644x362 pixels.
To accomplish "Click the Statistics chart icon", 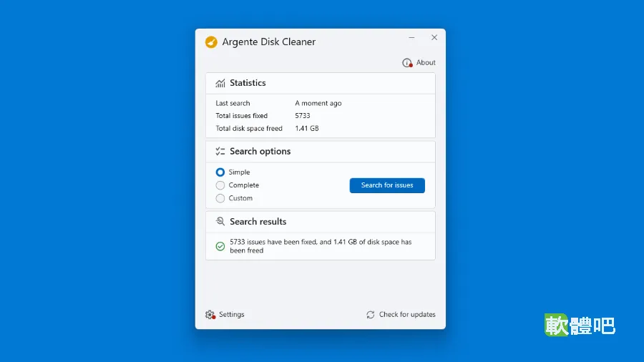I will point(220,83).
